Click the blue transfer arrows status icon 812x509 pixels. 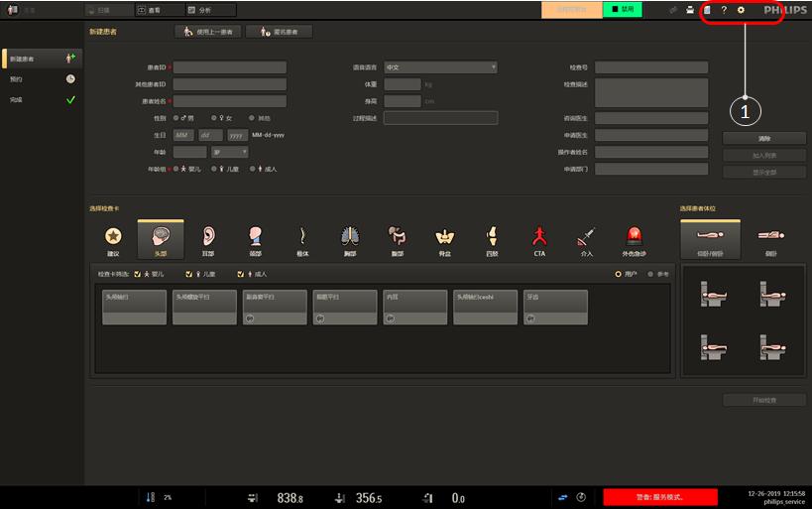(563, 498)
